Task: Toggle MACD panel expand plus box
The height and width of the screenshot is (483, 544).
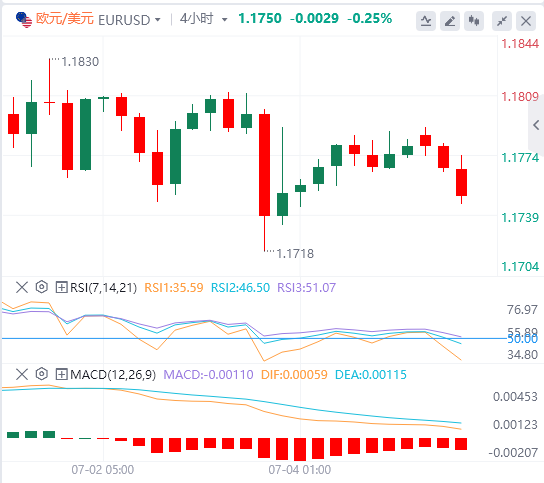Action: 61,374
